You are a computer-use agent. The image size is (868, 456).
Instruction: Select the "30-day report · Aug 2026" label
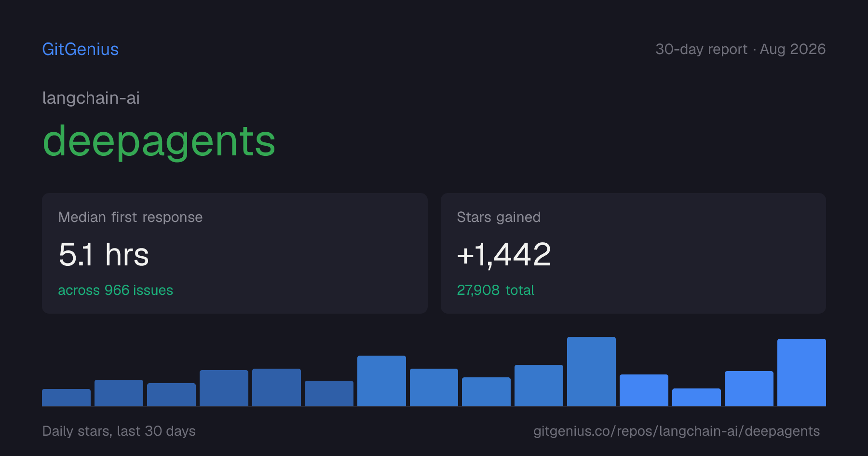coord(740,49)
